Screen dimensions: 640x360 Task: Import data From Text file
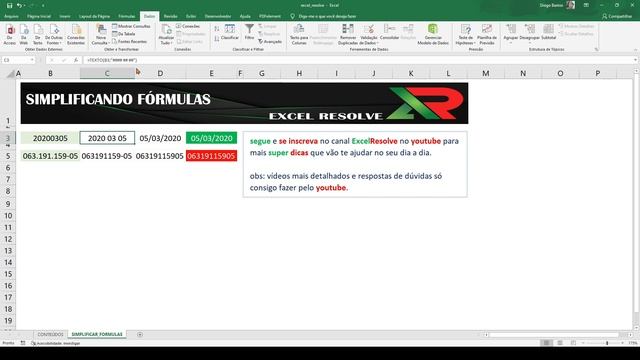click(x=38, y=35)
